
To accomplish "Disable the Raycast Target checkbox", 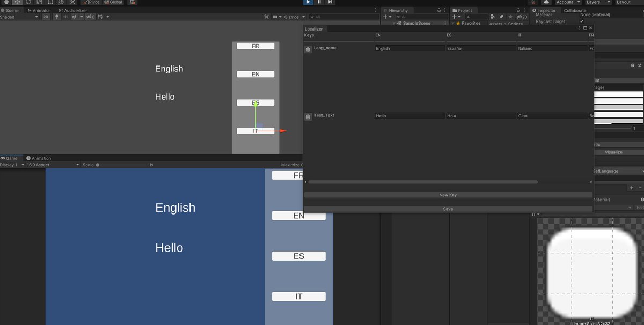I will click(x=582, y=21).
